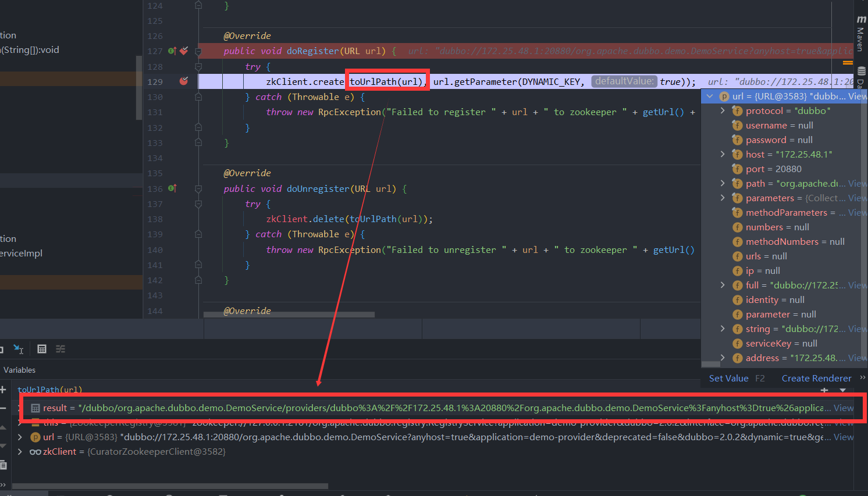Select ip = null field row
Viewport: 868px width, 496px height.
coord(784,270)
